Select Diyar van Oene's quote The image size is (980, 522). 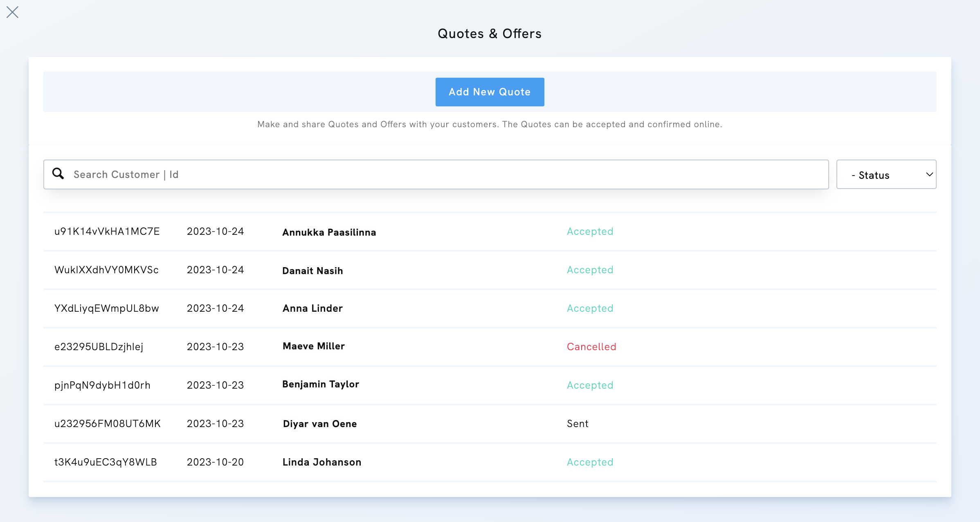point(319,424)
